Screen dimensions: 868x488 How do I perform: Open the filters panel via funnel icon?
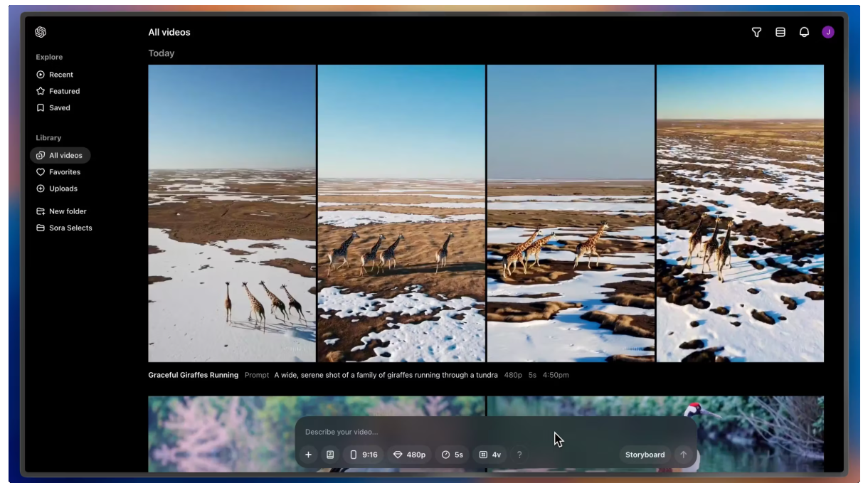[x=756, y=32]
